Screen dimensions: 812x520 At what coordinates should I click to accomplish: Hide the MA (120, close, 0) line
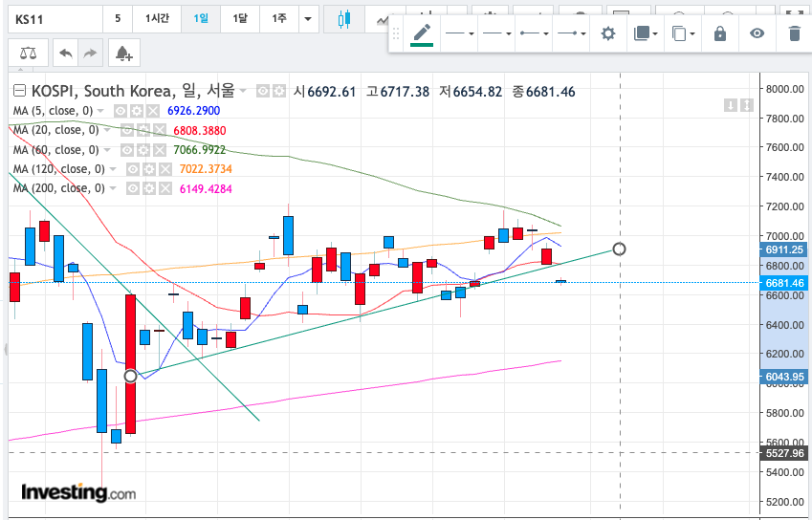pyautogui.click(x=133, y=169)
